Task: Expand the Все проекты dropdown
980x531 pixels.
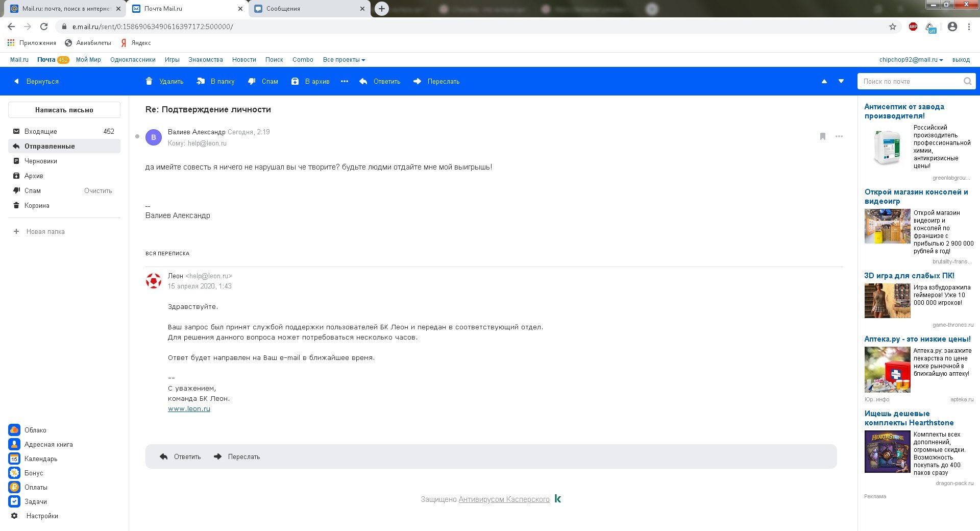Action: (x=344, y=60)
